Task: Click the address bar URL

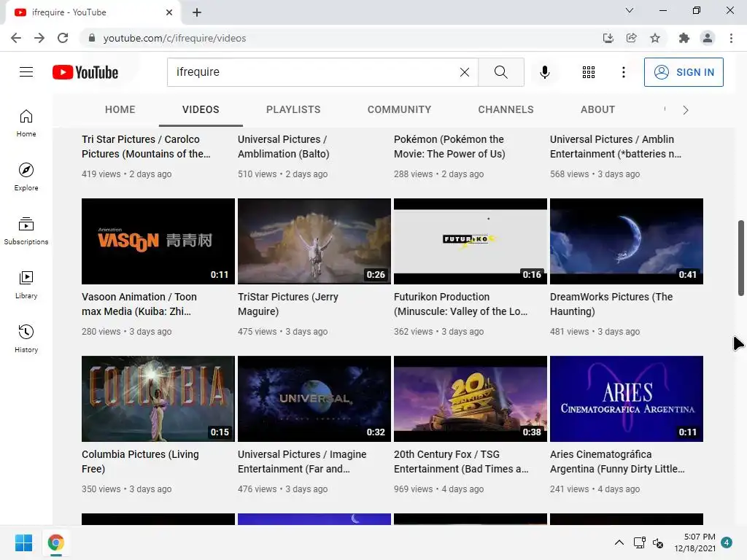Action: [174, 38]
